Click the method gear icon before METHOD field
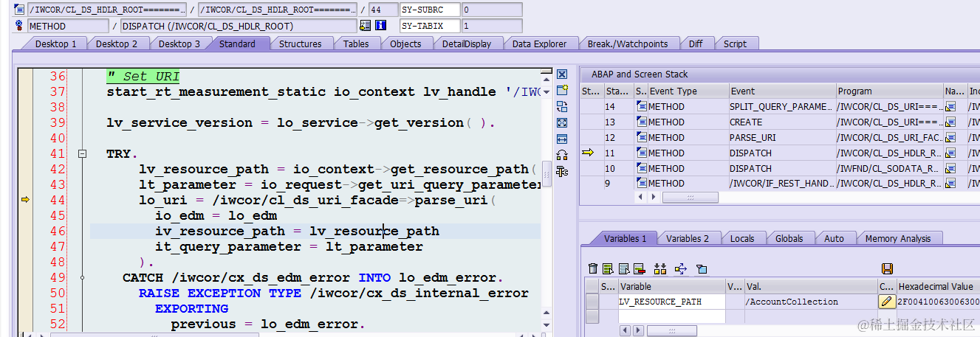 tap(18, 25)
